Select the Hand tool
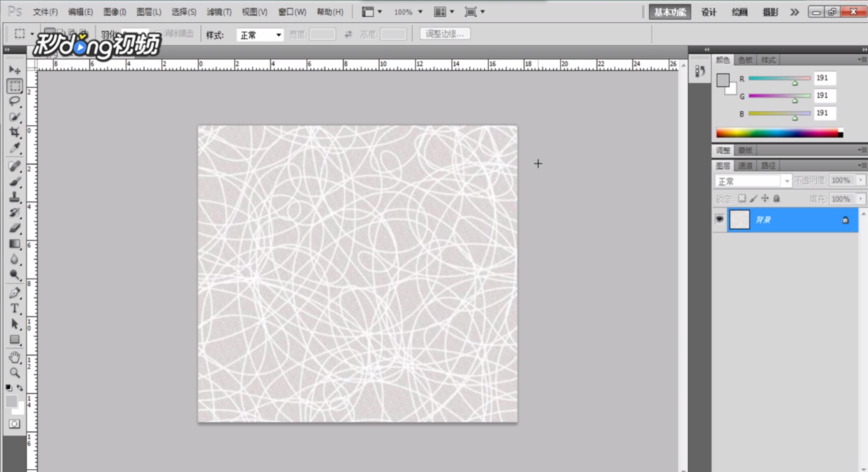The height and width of the screenshot is (472, 868). pos(14,358)
